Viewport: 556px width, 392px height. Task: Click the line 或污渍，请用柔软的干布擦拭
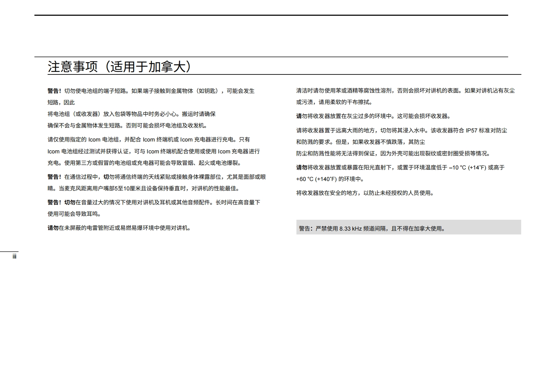point(334,102)
